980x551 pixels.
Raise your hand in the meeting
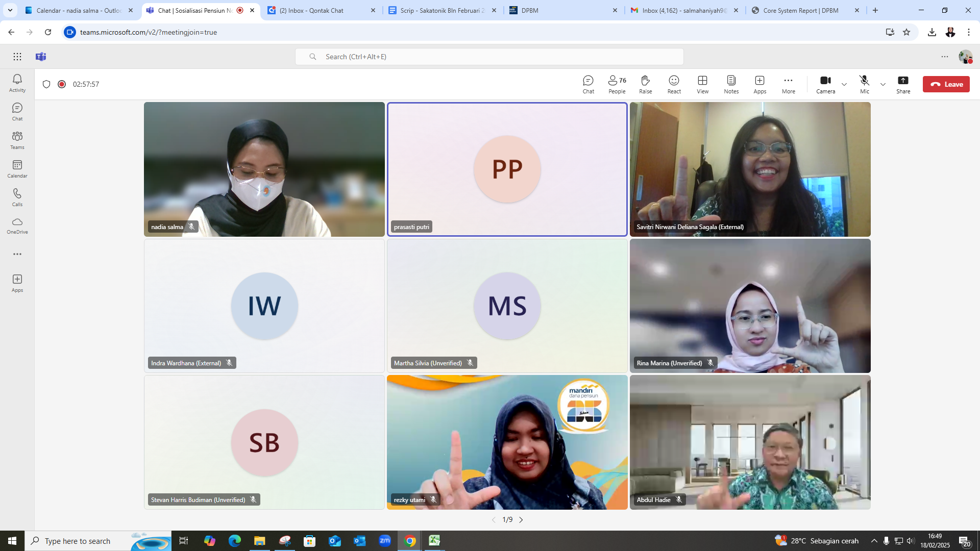(645, 84)
